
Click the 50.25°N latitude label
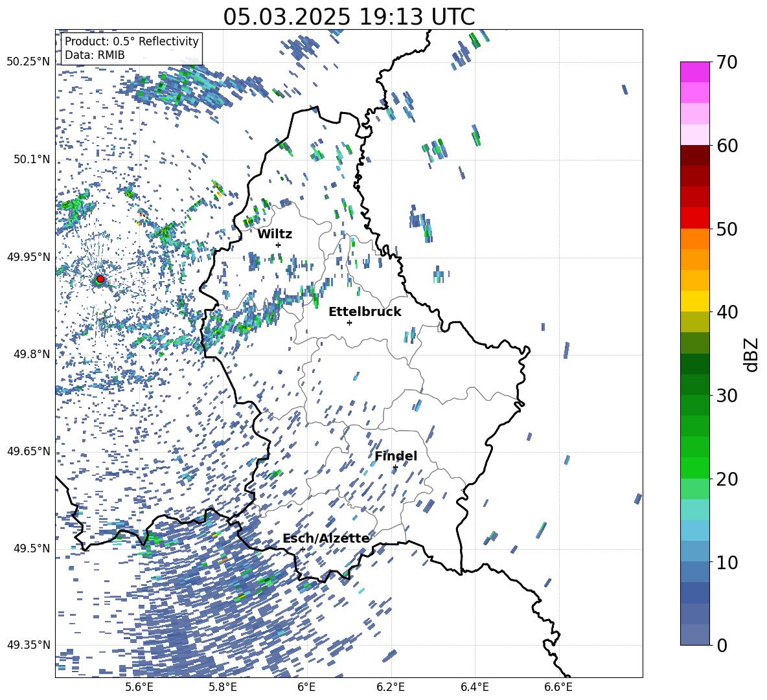point(28,62)
